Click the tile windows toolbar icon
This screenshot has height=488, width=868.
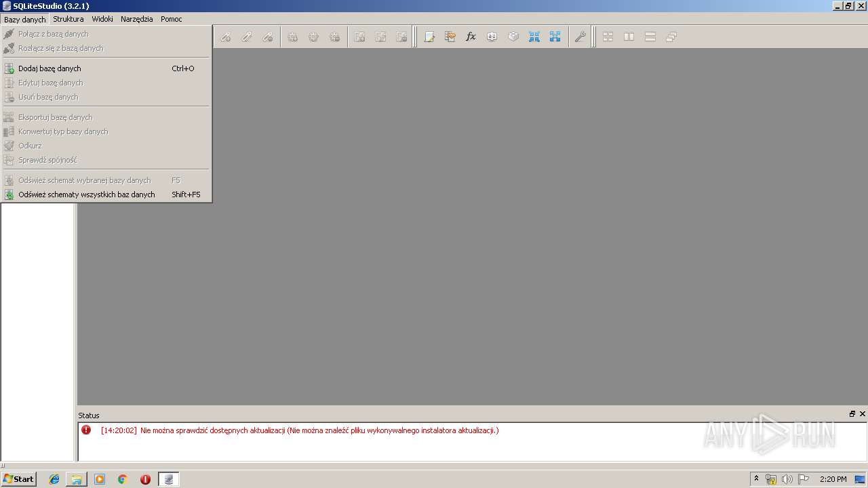(x=608, y=37)
